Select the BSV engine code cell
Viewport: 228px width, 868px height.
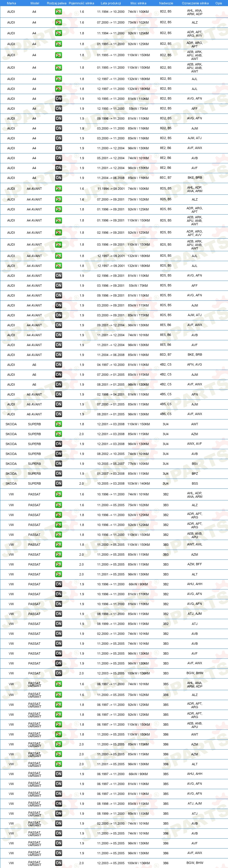194,464
